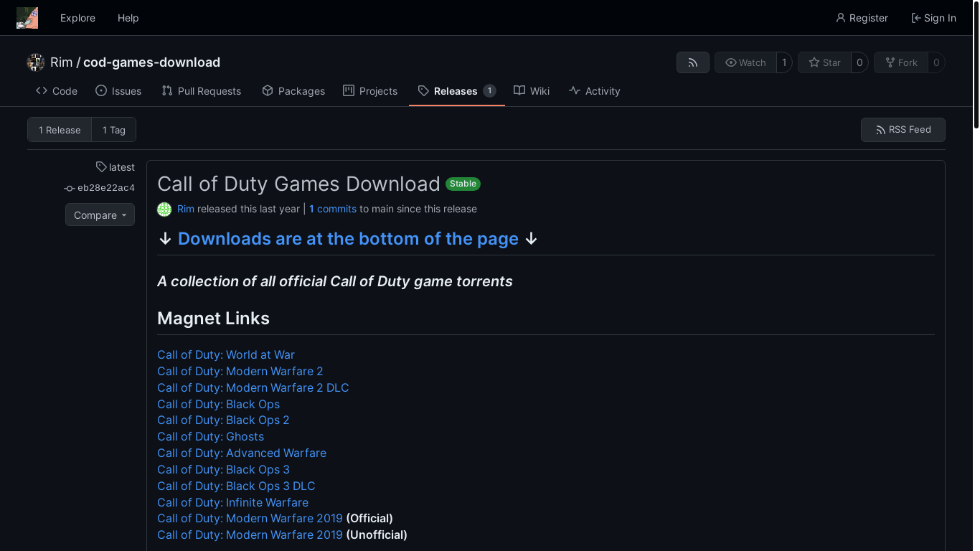
Task: Watch the repository
Action: (745, 62)
